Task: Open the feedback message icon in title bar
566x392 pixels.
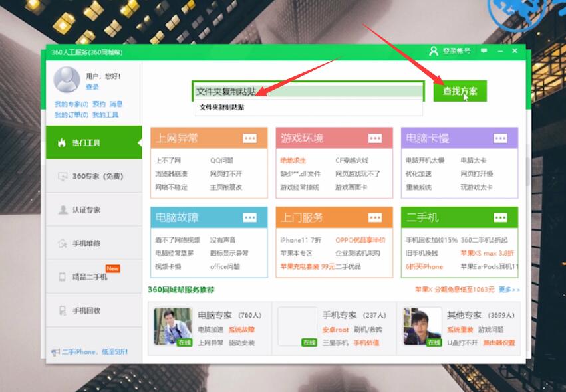Action: coord(484,51)
